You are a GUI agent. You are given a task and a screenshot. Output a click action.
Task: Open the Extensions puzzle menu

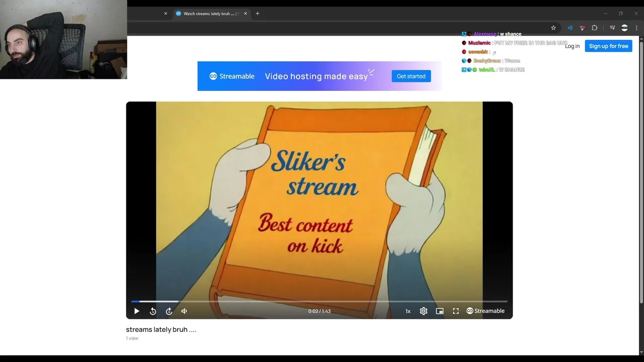[594, 28]
